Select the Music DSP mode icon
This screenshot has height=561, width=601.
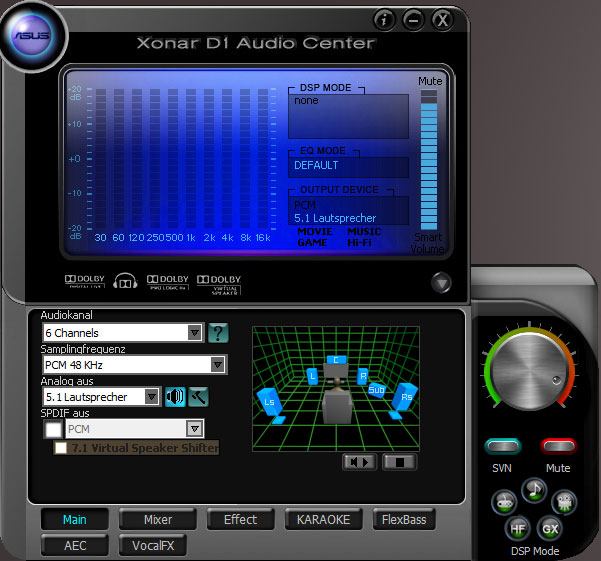pos(534,490)
